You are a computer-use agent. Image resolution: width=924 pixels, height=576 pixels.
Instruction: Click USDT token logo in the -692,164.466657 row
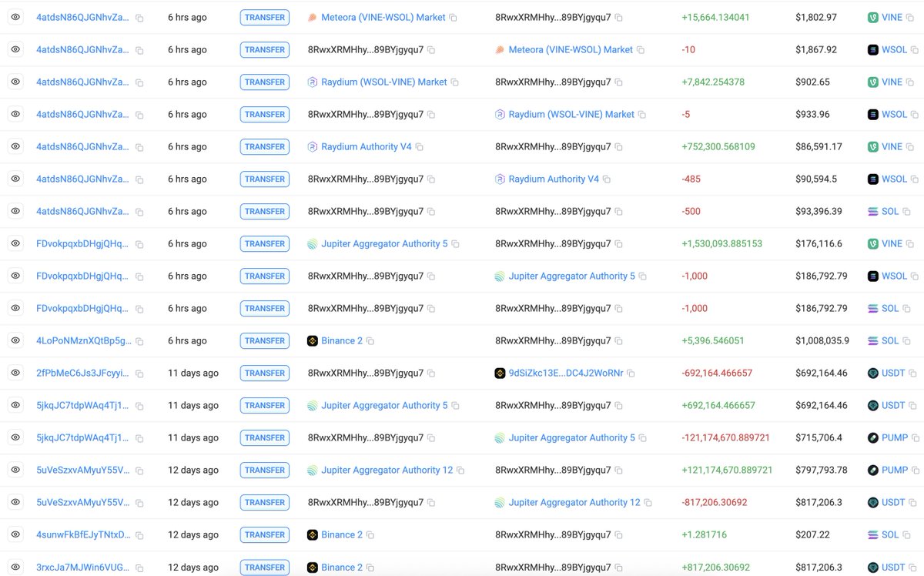pos(873,373)
